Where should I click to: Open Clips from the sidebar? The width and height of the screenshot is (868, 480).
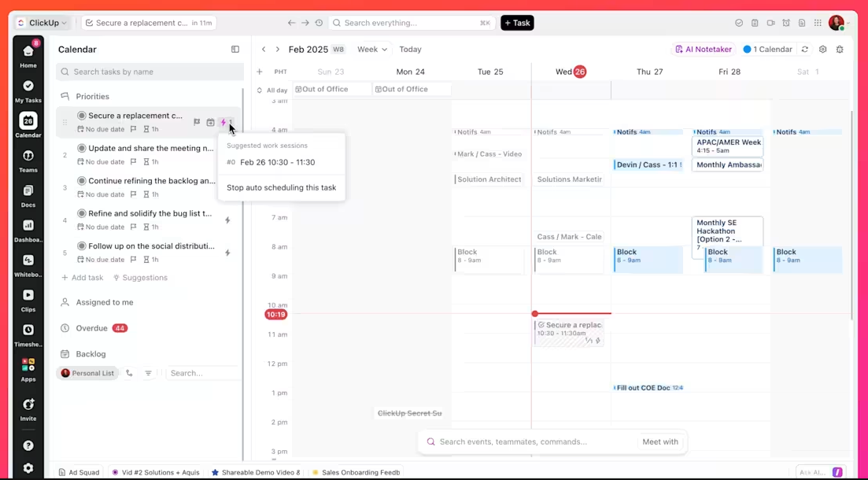tap(28, 300)
